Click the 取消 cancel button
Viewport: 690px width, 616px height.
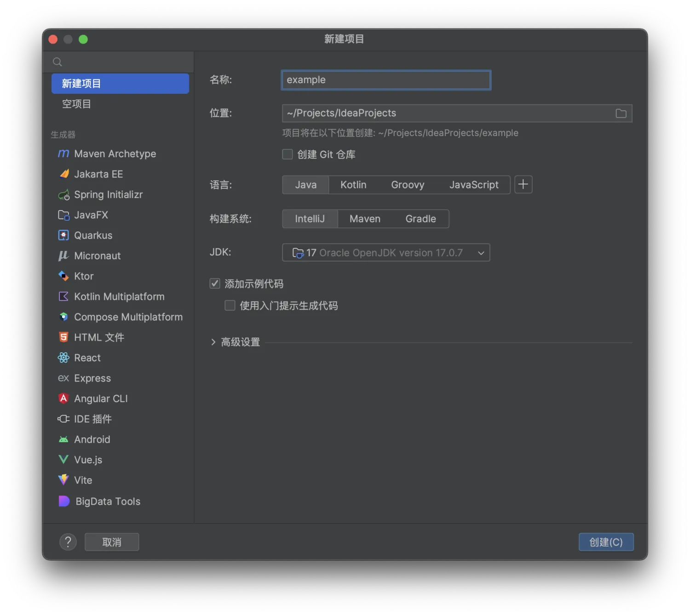[x=112, y=542]
